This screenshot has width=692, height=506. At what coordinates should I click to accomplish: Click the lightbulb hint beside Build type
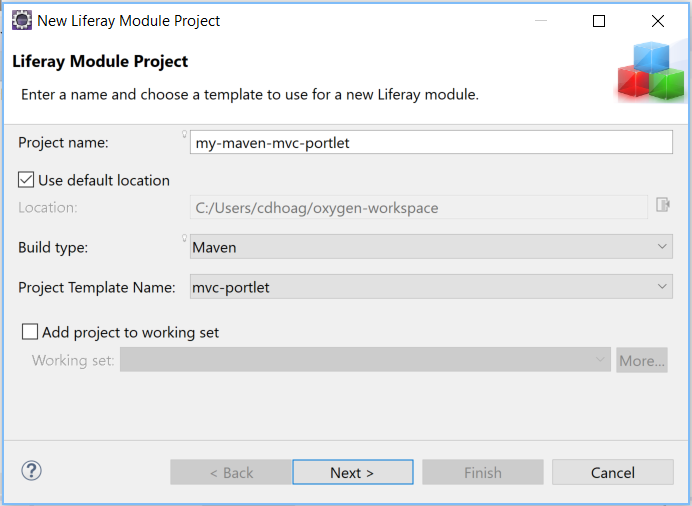click(x=184, y=238)
